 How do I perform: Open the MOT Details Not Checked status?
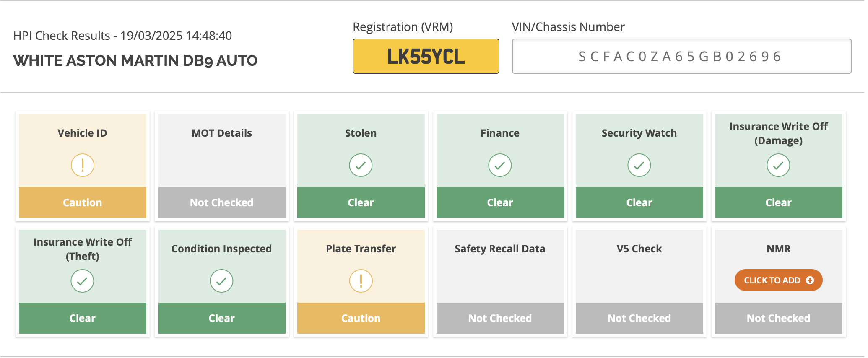[222, 202]
